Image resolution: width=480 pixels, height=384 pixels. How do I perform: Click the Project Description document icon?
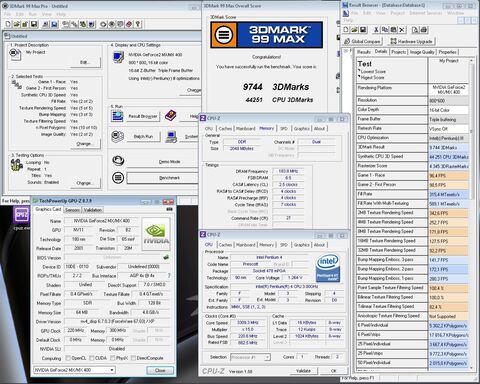(15, 54)
